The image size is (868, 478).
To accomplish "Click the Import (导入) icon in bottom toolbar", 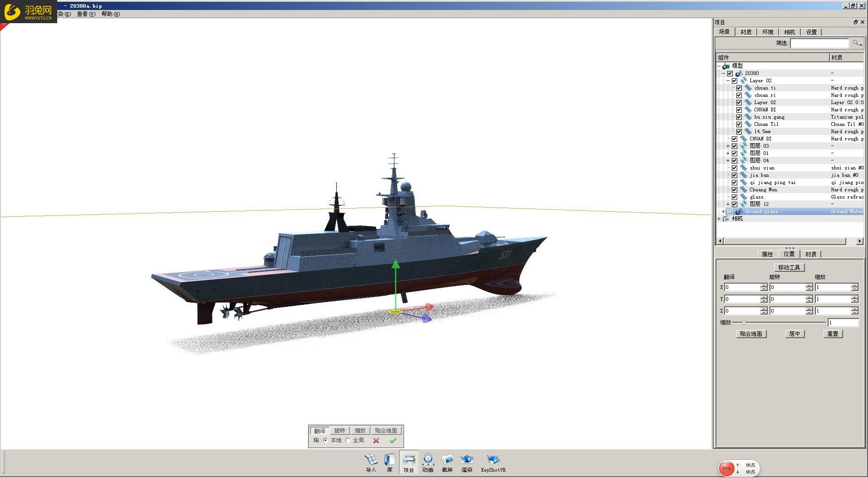I will pos(371,460).
